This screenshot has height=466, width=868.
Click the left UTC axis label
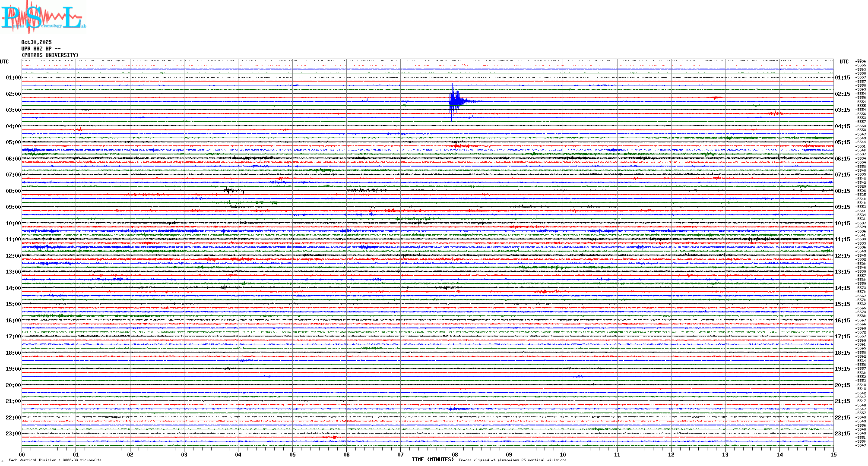tap(4, 62)
